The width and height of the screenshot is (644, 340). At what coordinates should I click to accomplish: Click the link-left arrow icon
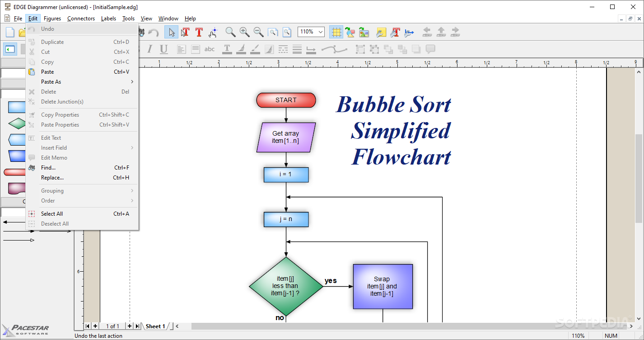[427, 32]
